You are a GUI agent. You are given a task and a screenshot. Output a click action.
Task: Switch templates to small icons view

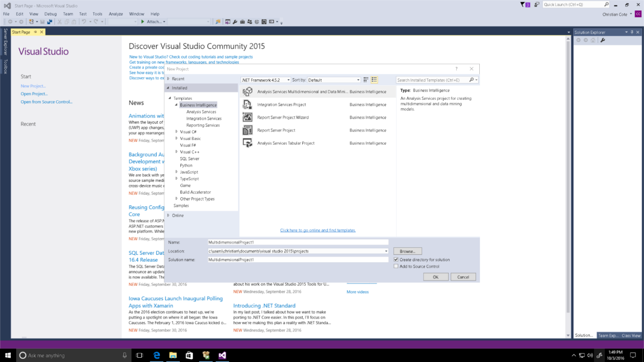[366, 80]
